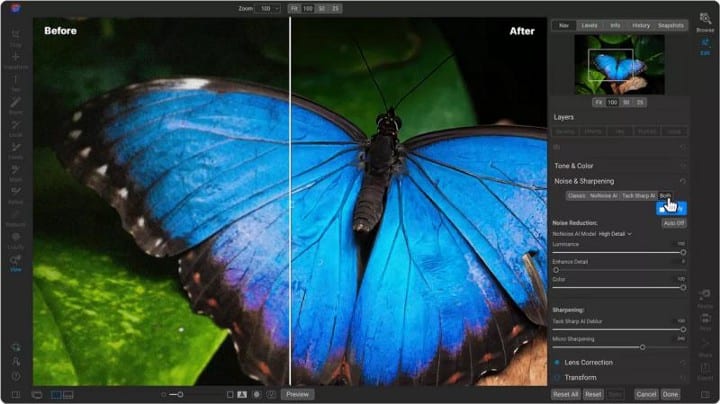Click the navigator butterfly thumbnail
Viewport: 720px width, 404px height.
click(619, 65)
